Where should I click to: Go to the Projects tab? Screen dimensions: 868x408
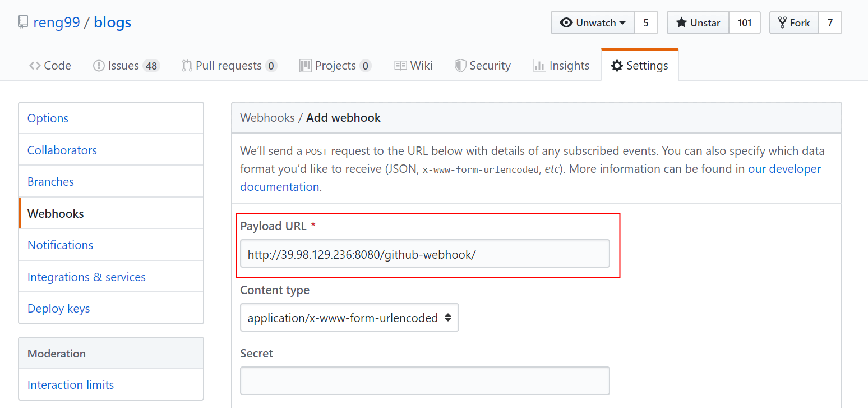(335, 66)
